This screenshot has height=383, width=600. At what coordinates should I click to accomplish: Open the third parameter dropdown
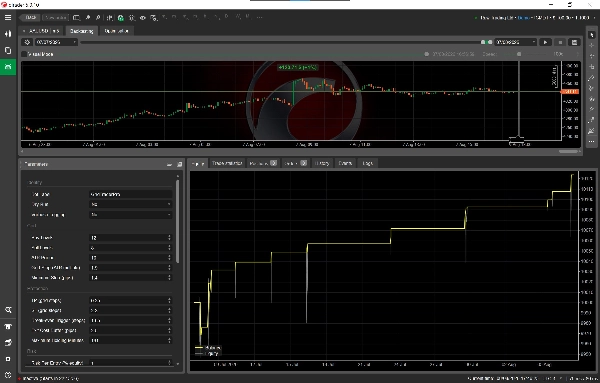130,215
